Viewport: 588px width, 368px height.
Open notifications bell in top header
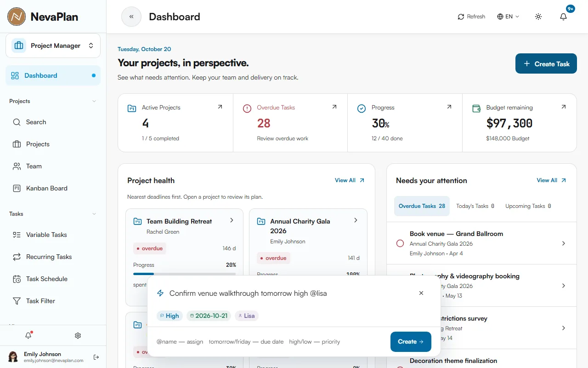pos(563,17)
